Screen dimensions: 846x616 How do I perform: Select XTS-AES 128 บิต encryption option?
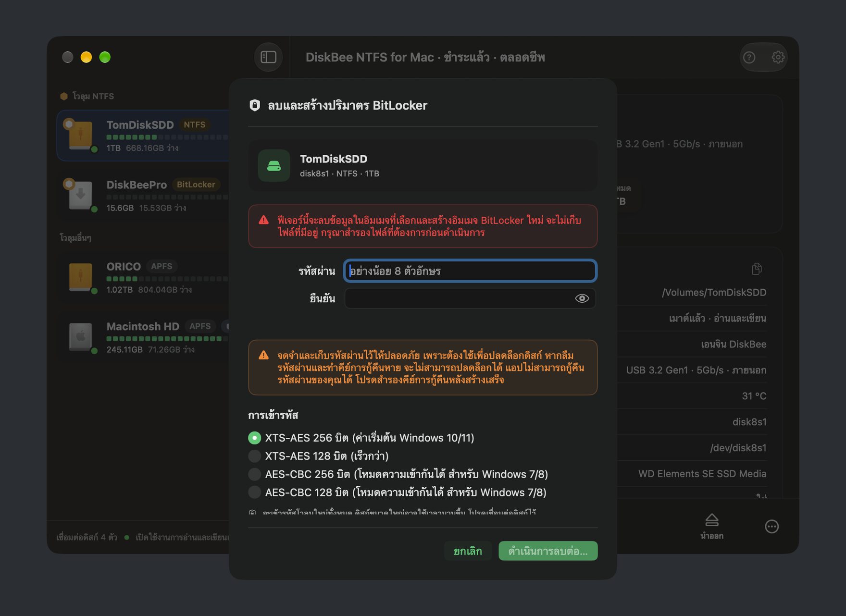pos(254,456)
